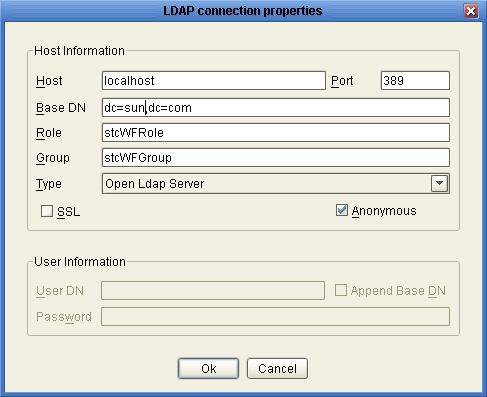Click the Host label
The height and width of the screenshot is (397, 487).
pyautogui.click(x=49, y=81)
